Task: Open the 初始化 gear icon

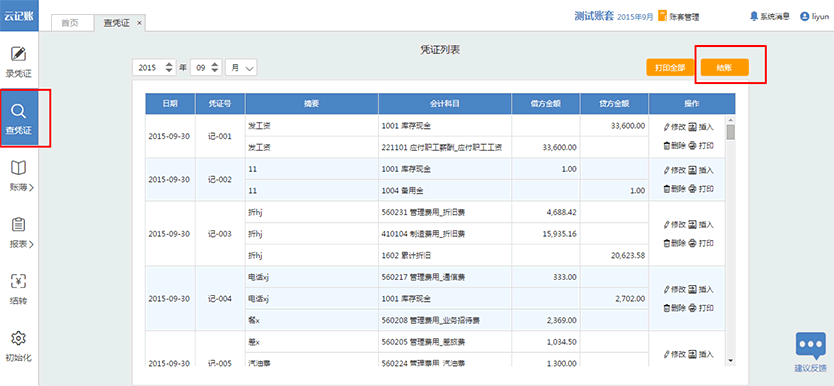Action: click(x=19, y=338)
